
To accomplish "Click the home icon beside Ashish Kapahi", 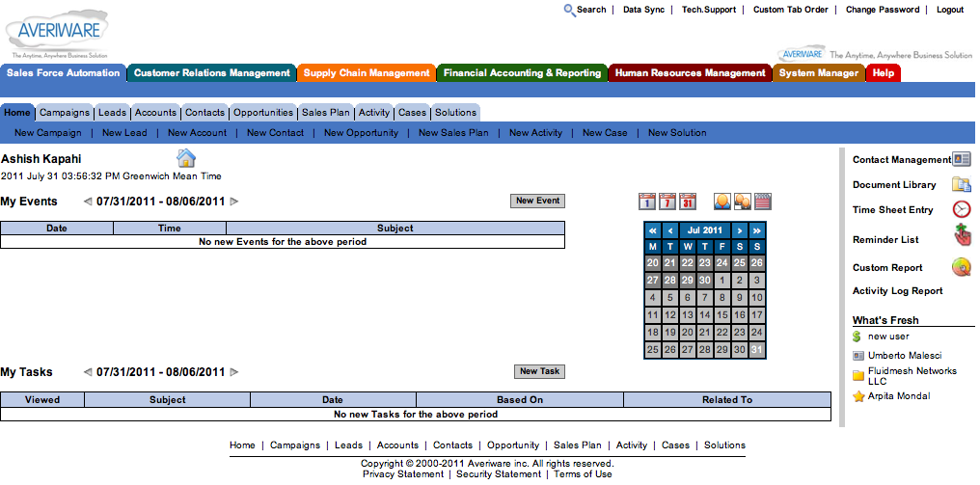I will tap(186, 158).
